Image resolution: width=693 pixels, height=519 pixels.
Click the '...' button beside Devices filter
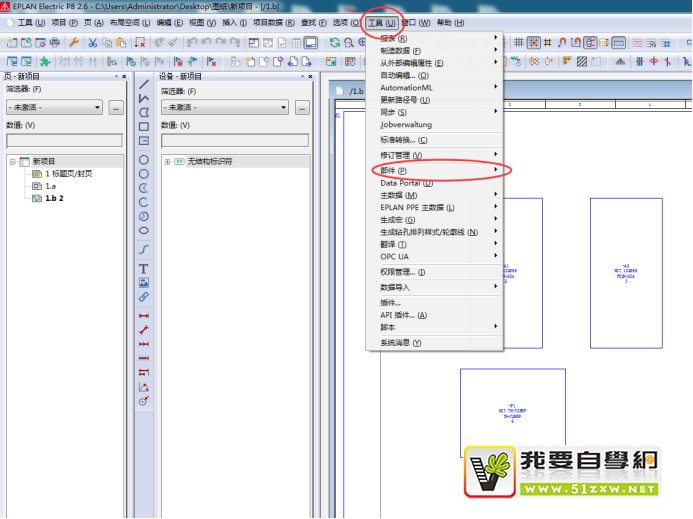click(272, 107)
